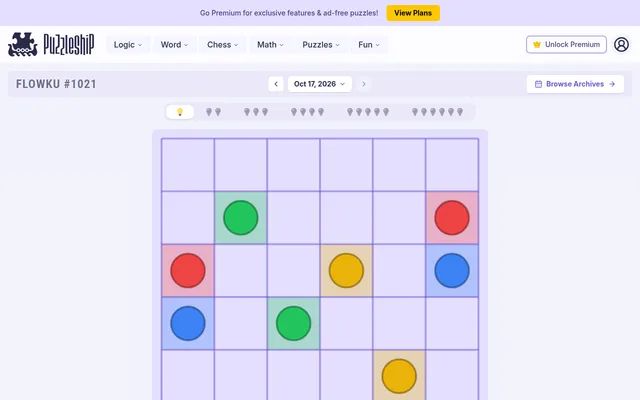Screen dimensions: 640x400
Task: Click the FLOWKU #1021 title
Action: [56, 84]
